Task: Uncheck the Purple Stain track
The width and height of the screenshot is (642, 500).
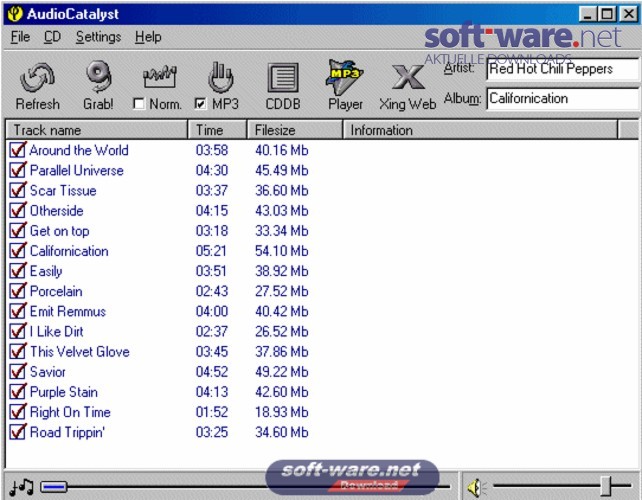Action: 18,392
